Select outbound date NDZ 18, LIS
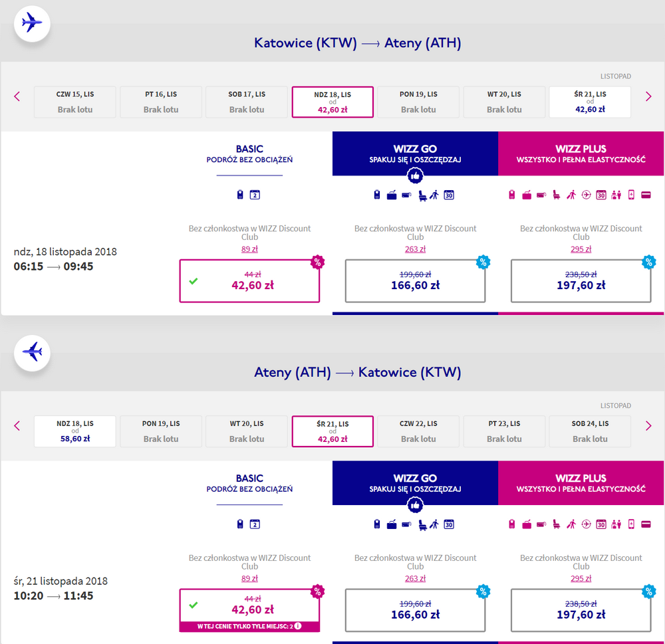The image size is (665, 644). [x=332, y=102]
